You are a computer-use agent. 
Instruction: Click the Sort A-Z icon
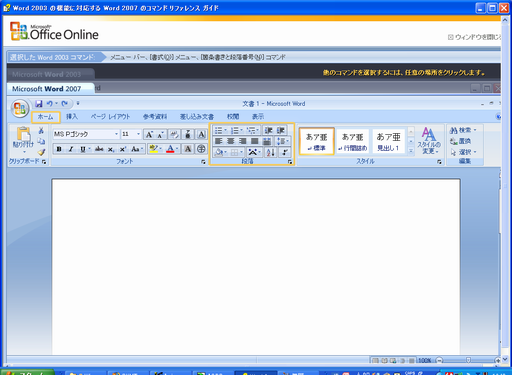coord(270,152)
